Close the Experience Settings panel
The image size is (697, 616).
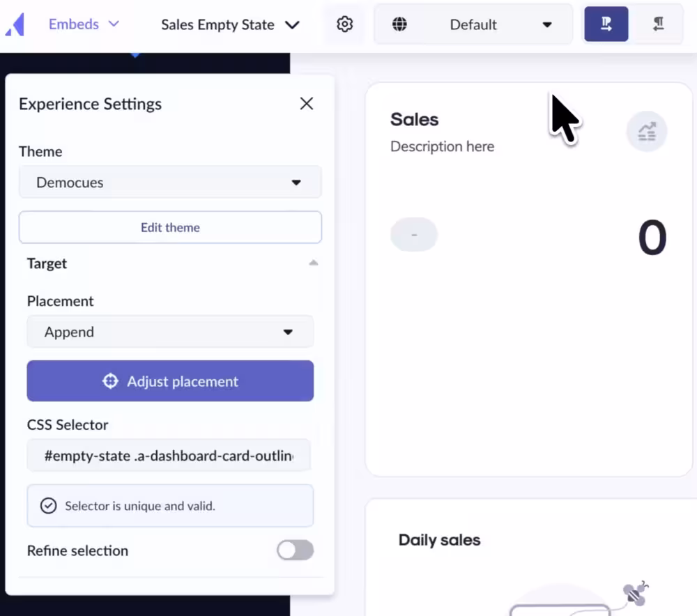tap(306, 104)
